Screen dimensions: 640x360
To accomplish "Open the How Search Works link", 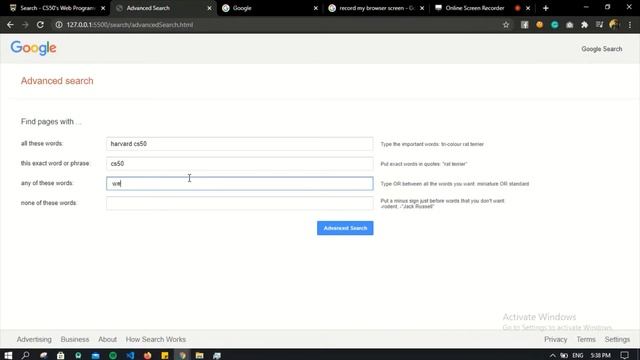I will pos(156,339).
